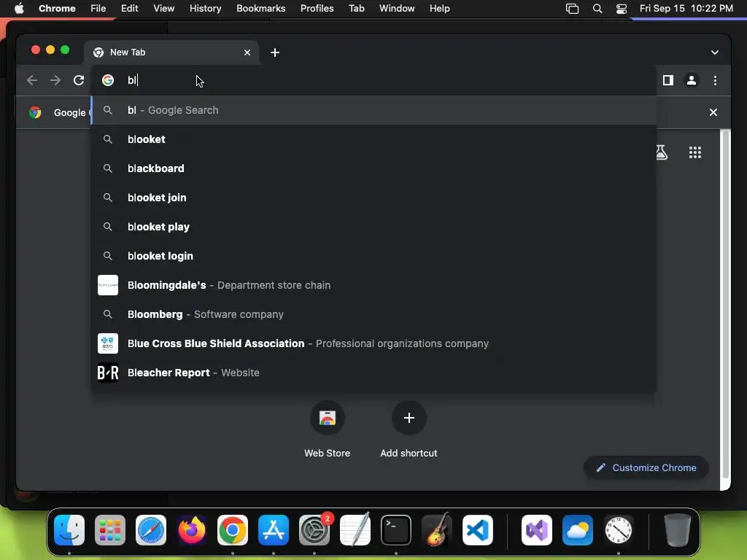The image size is (747, 560).
Task: Open the Google apps grid
Action: point(695,152)
